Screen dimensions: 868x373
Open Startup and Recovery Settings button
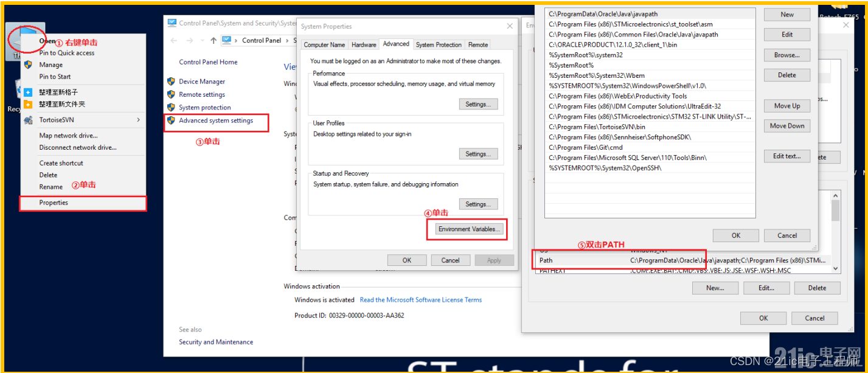point(478,204)
